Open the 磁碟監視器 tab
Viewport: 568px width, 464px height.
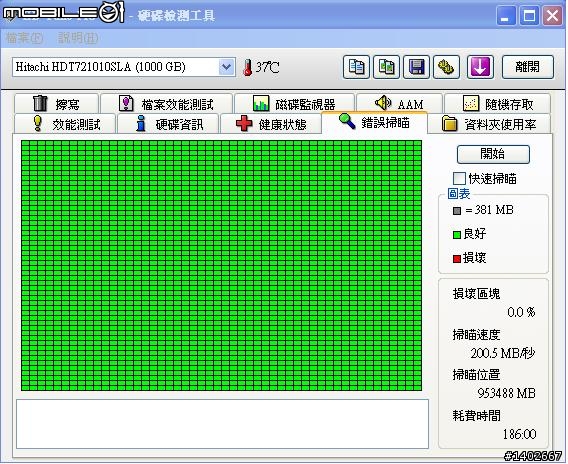click(294, 104)
